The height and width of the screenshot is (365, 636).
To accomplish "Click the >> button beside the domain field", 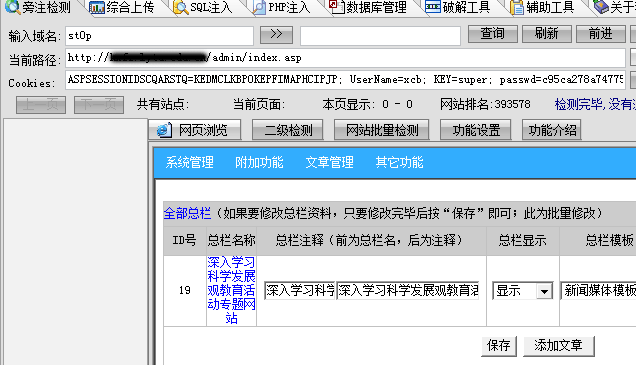I will tap(276, 34).
